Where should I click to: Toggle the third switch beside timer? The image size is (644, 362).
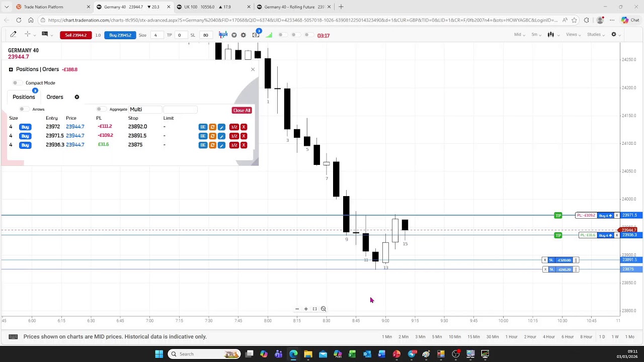309,35
